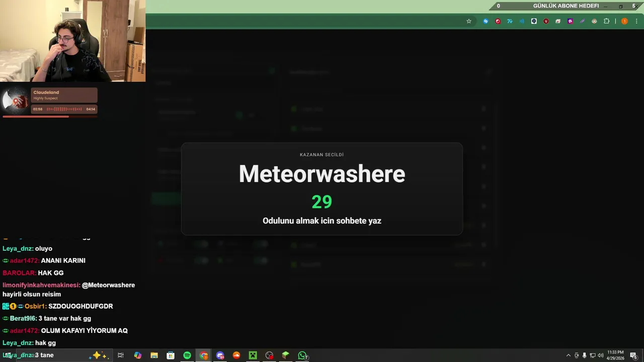Click username limonifyinkahvemakinesi in chat
This screenshot has height=362, width=644.
(x=41, y=285)
